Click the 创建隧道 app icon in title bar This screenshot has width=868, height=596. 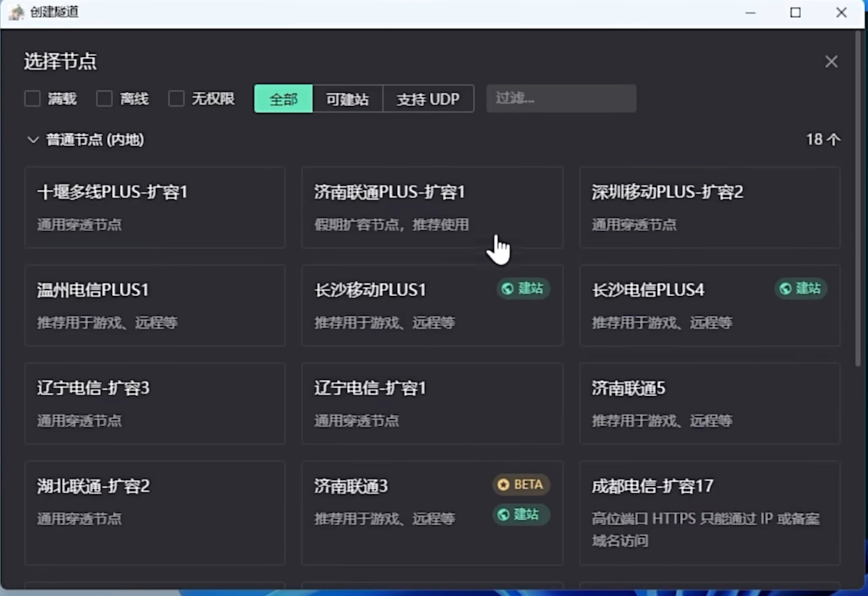[x=16, y=12]
